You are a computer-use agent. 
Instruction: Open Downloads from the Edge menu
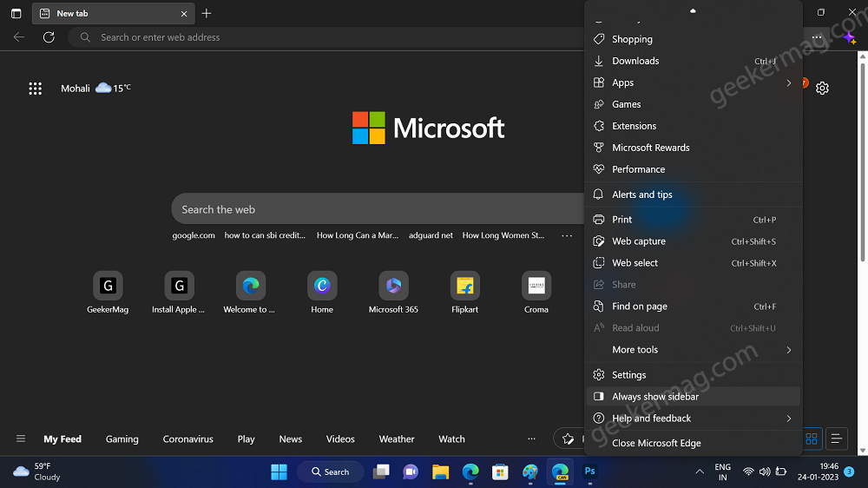click(693, 61)
